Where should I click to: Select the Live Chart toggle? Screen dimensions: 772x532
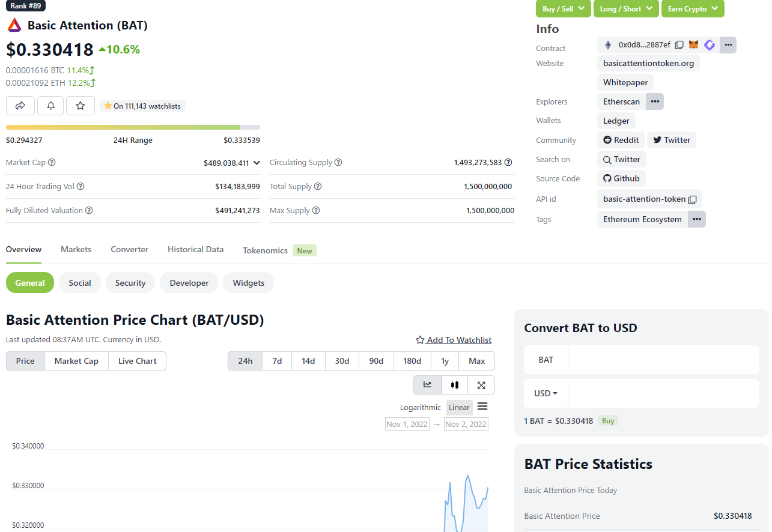pyautogui.click(x=138, y=361)
